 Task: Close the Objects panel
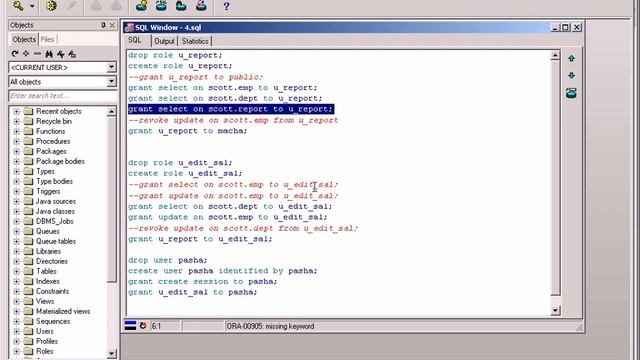click(112, 25)
